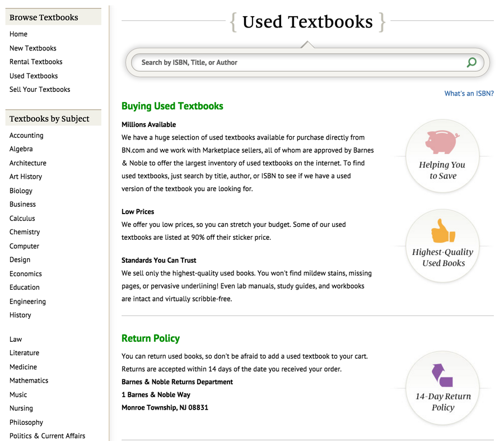504x441 pixels.
Task: Browse History textbooks
Action: [x=20, y=315]
